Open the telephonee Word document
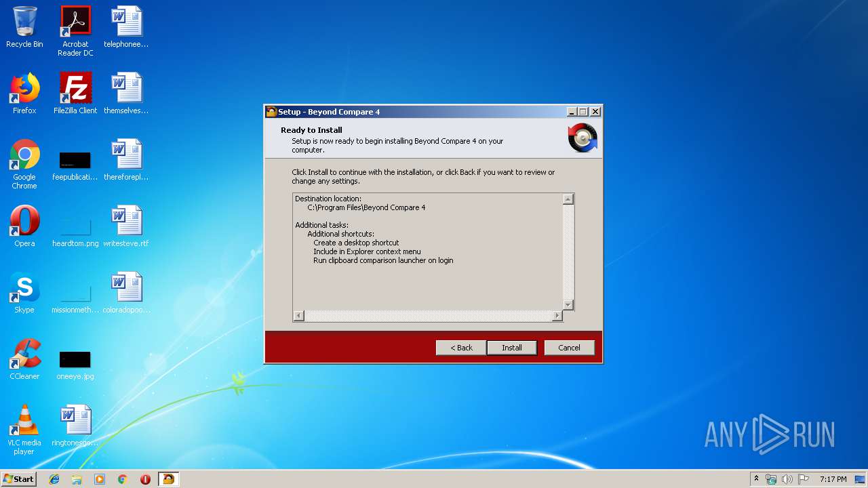Image resolution: width=868 pixels, height=488 pixels. 126,27
